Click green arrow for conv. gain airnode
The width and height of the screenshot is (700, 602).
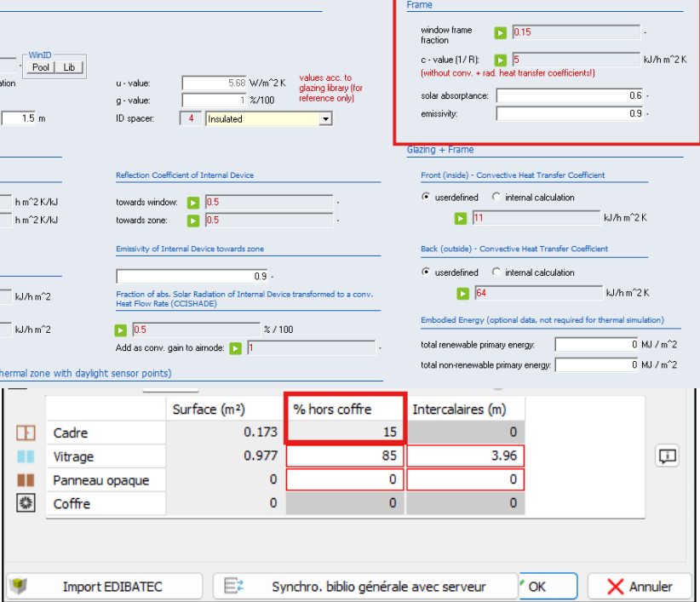click(x=235, y=347)
